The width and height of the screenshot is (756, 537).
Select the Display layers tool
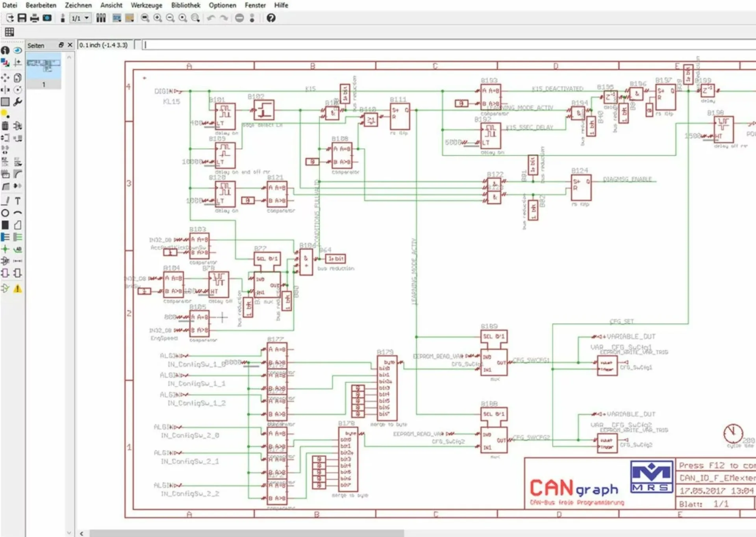(5, 62)
